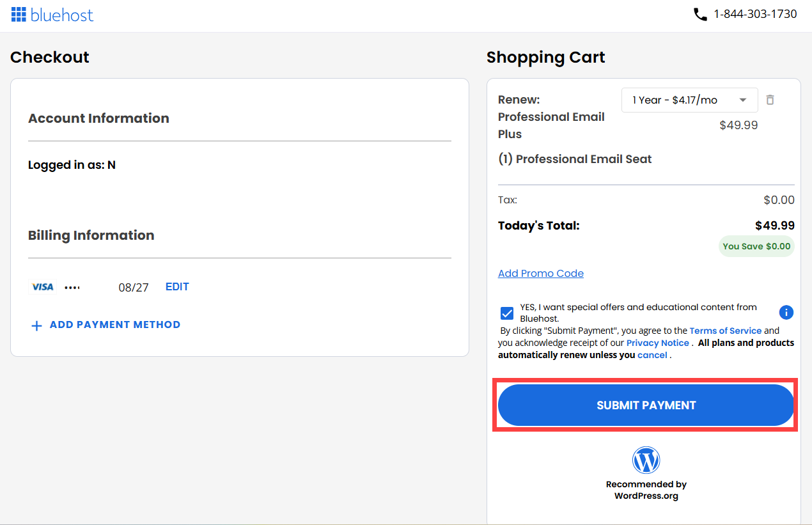The width and height of the screenshot is (812, 525).
Task: Click the $49.99 item price
Action: point(738,125)
